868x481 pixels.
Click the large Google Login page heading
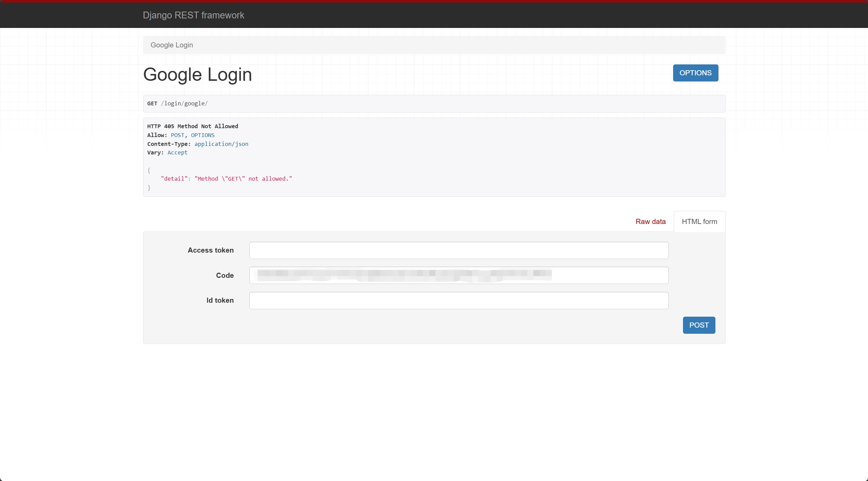(x=197, y=75)
